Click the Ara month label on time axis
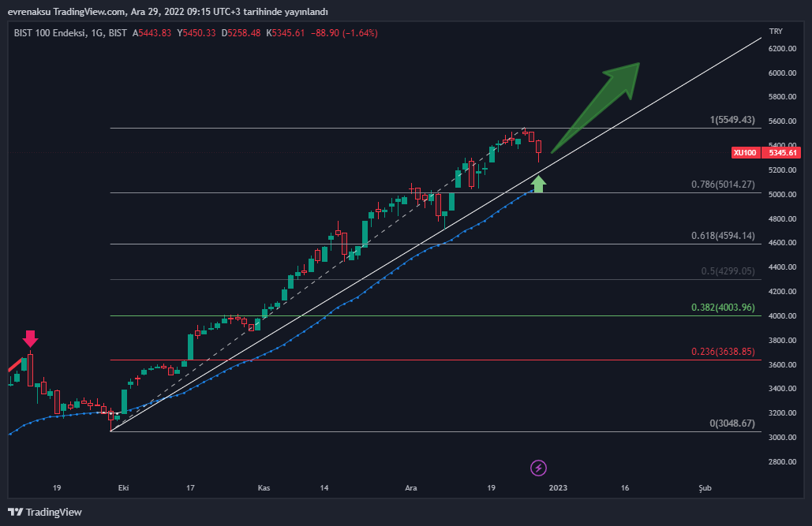812x526 pixels. (410, 487)
